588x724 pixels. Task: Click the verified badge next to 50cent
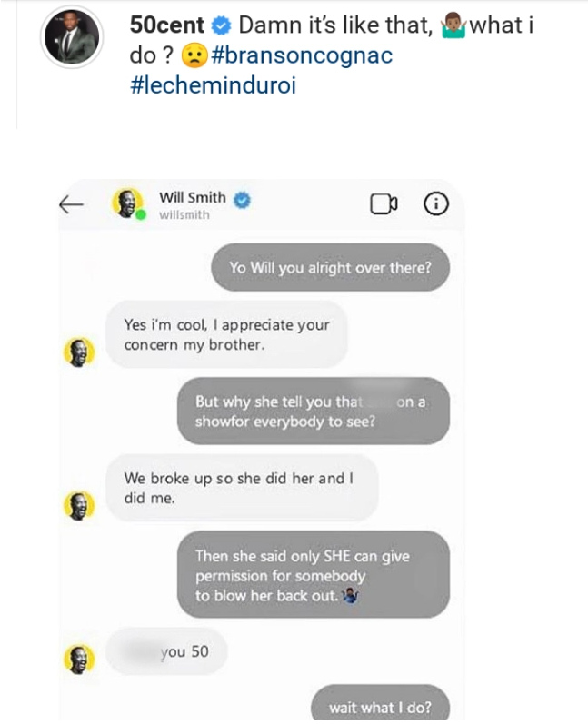(x=222, y=25)
